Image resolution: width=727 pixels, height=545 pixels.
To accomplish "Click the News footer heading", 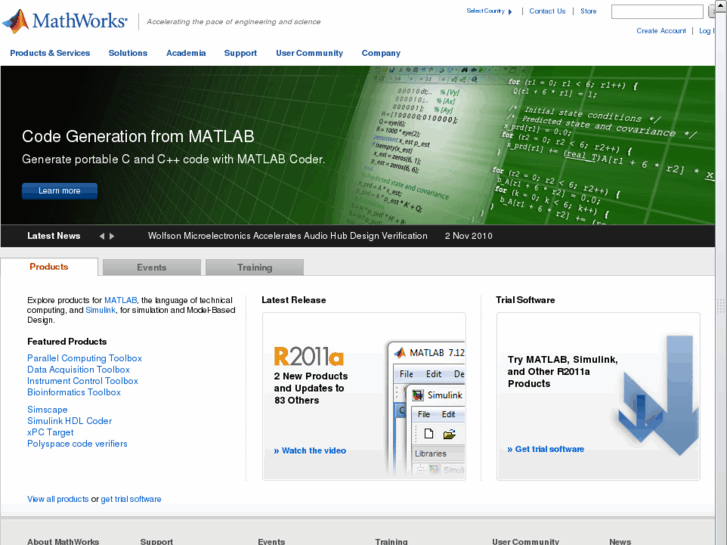I will (x=620, y=541).
